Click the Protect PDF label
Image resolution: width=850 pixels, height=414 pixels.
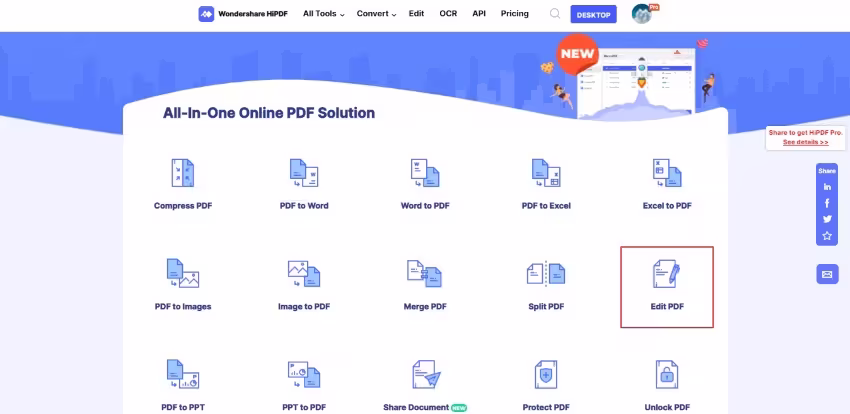tap(546, 407)
